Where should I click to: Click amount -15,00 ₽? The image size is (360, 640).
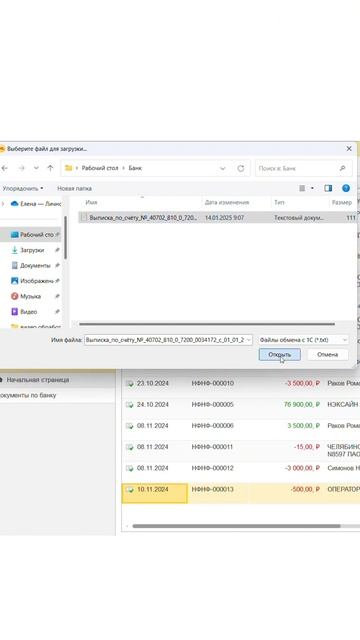[x=307, y=447]
